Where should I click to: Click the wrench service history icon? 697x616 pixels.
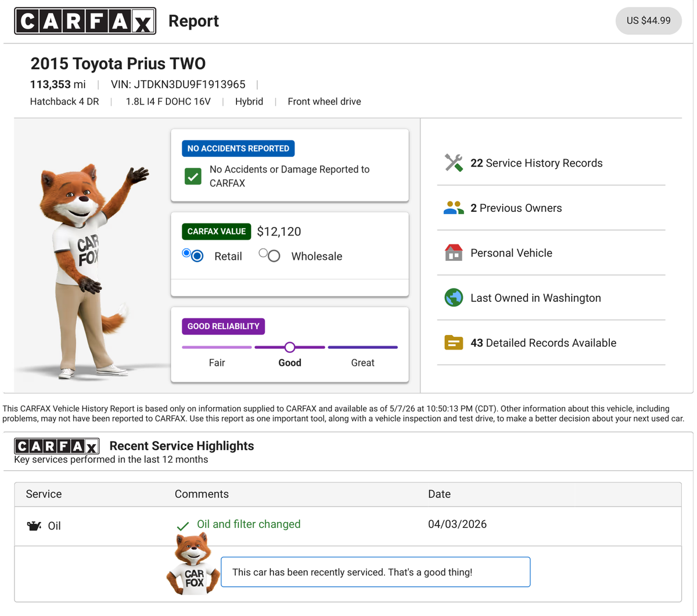tap(454, 163)
